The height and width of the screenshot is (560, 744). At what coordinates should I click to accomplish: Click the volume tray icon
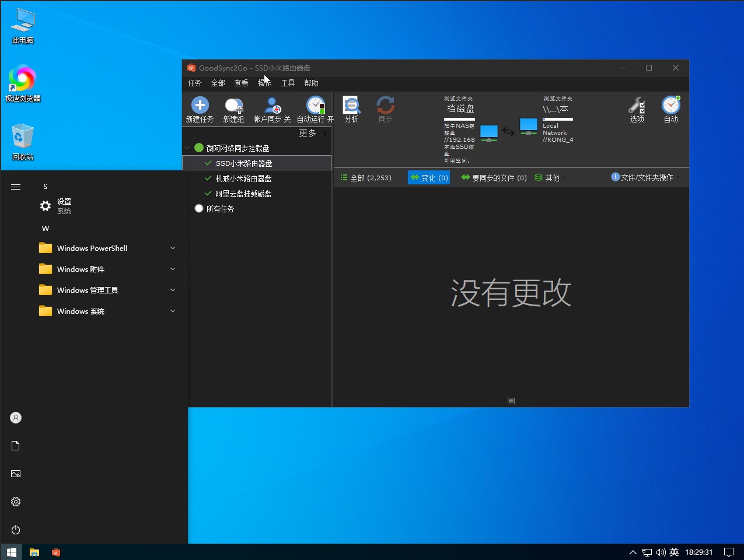pyautogui.click(x=661, y=552)
